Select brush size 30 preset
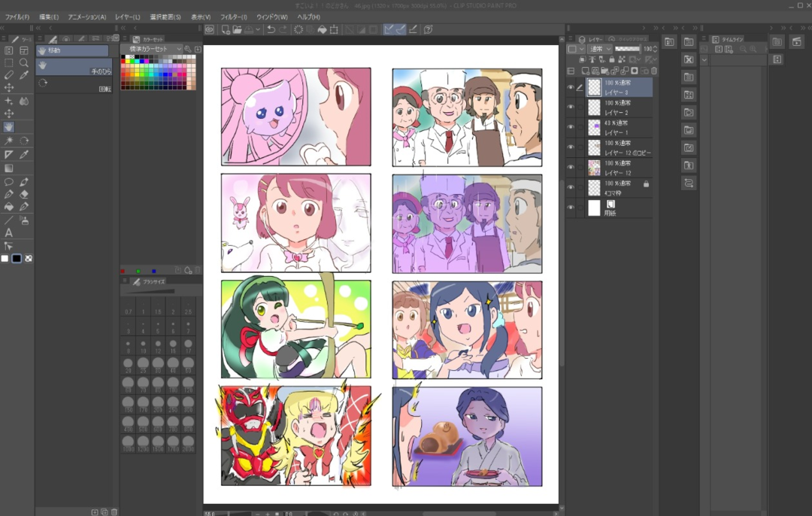This screenshot has width=812, height=516. tap(159, 366)
